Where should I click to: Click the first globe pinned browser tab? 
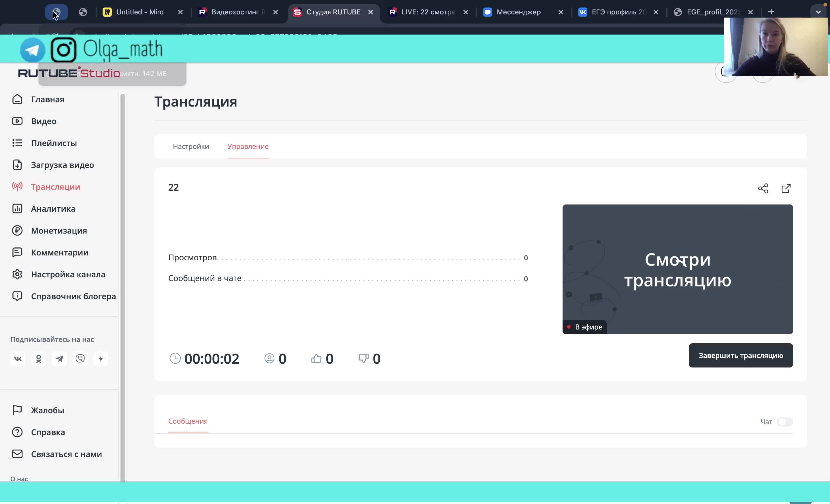click(x=56, y=12)
